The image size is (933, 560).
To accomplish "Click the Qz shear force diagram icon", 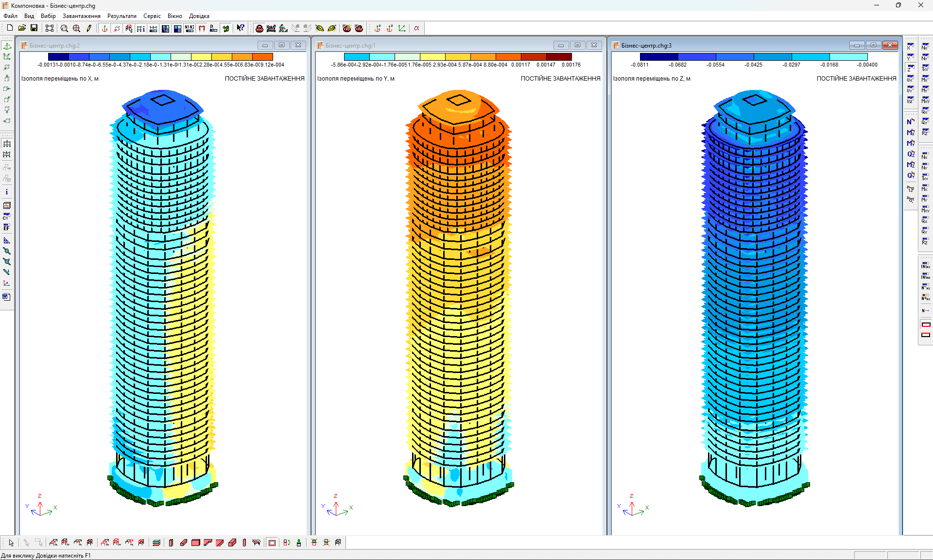I will (910, 154).
